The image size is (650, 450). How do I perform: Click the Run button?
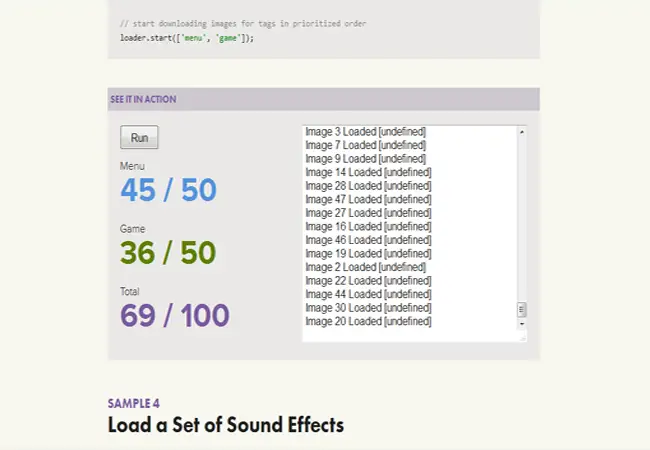point(139,137)
